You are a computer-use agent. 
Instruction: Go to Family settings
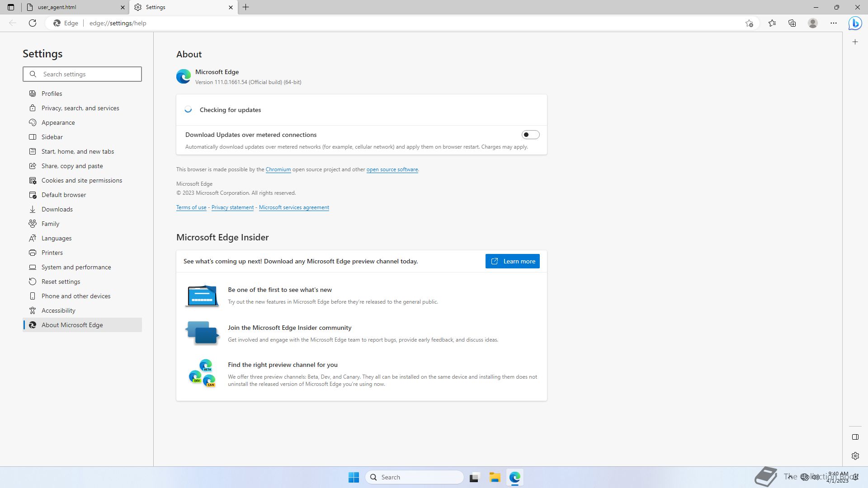[82, 224]
